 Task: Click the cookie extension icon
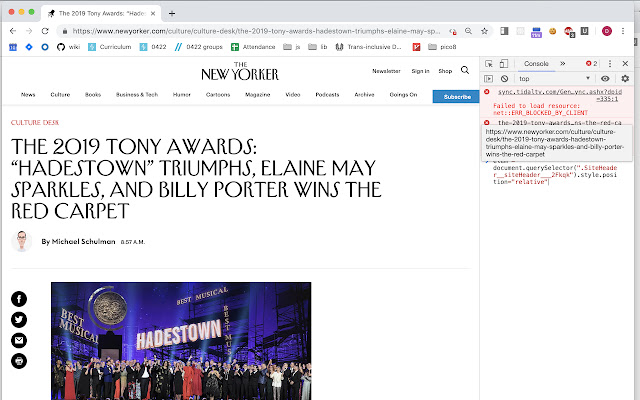click(x=552, y=31)
